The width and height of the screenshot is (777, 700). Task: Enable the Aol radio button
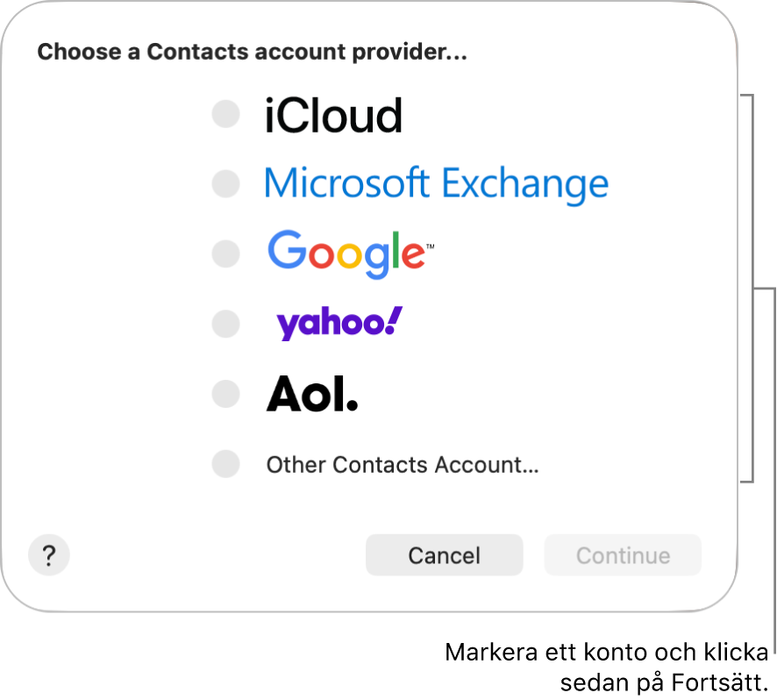coord(226,394)
